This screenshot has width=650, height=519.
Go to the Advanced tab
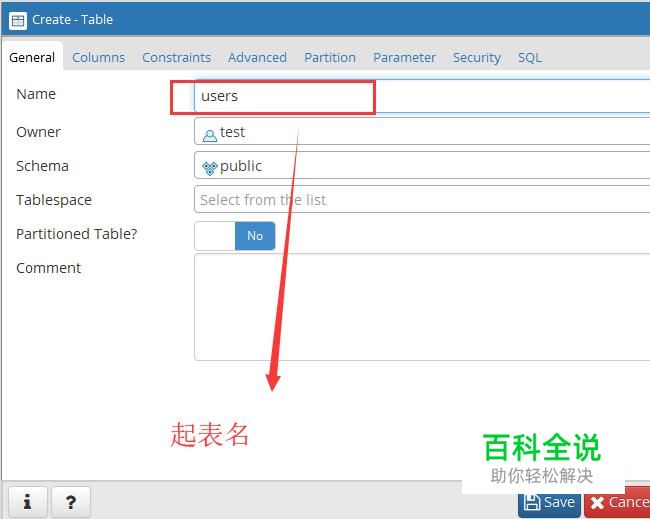(257, 57)
